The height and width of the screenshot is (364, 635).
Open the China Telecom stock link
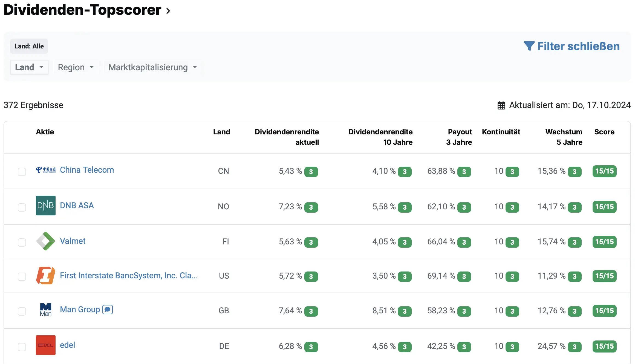pyautogui.click(x=87, y=170)
